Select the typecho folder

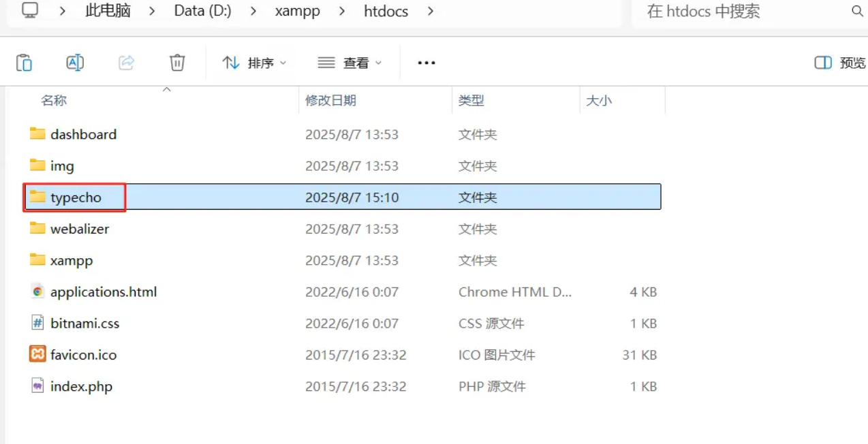[x=76, y=197]
